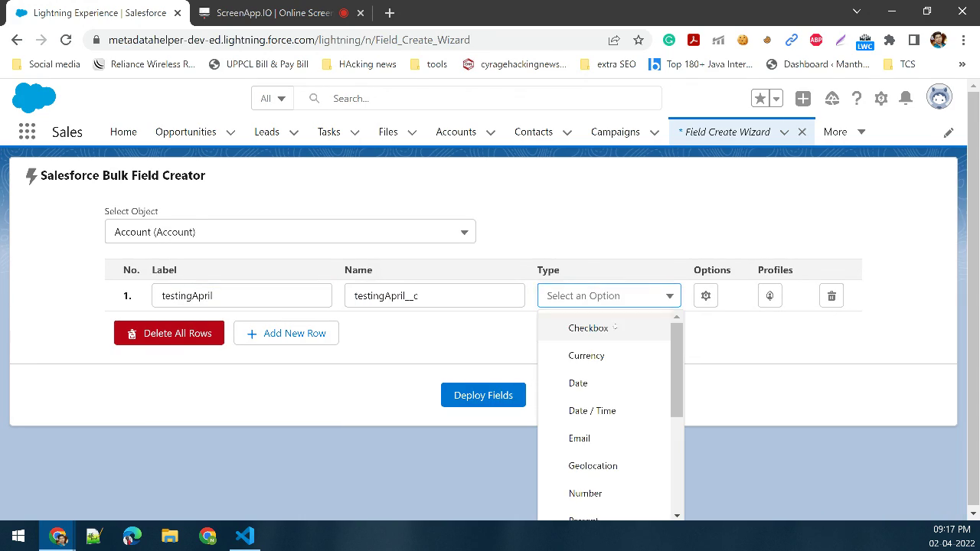Open the More tabs dropdown

pyautogui.click(x=842, y=132)
